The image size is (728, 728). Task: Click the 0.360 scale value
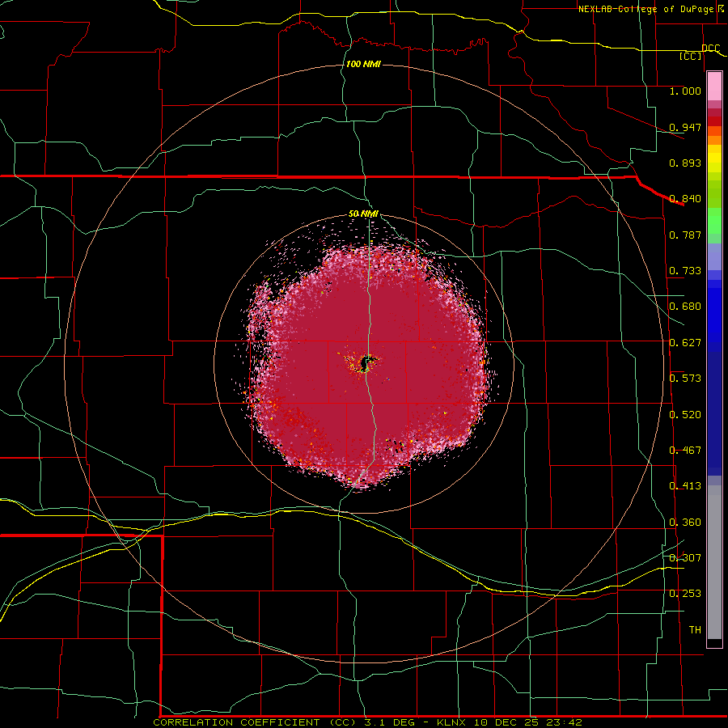pos(685,523)
